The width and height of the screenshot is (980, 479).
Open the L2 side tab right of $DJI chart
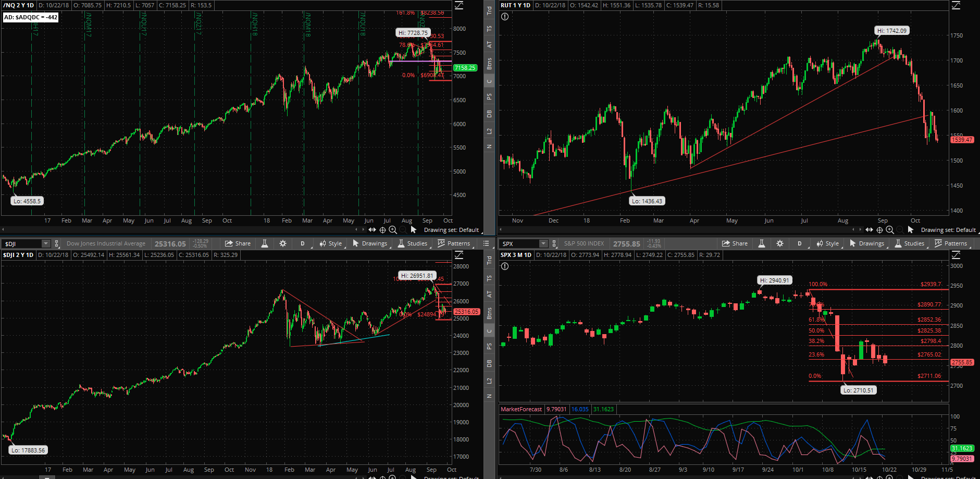tap(489, 380)
